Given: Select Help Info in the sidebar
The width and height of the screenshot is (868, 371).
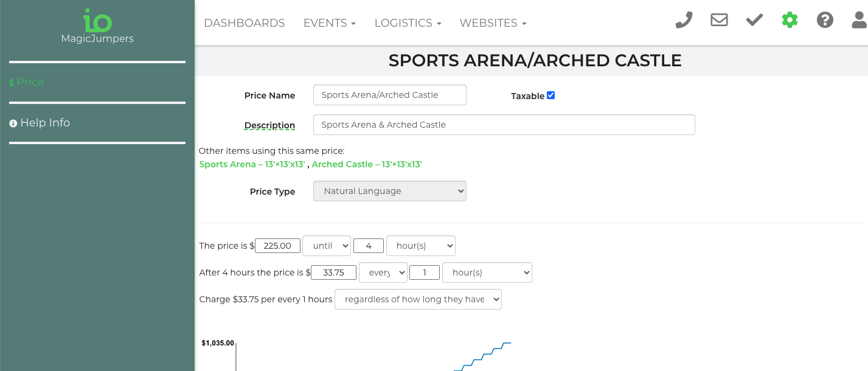Looking at the screenshot, I should pyautogui.click(x=44, y=123).
